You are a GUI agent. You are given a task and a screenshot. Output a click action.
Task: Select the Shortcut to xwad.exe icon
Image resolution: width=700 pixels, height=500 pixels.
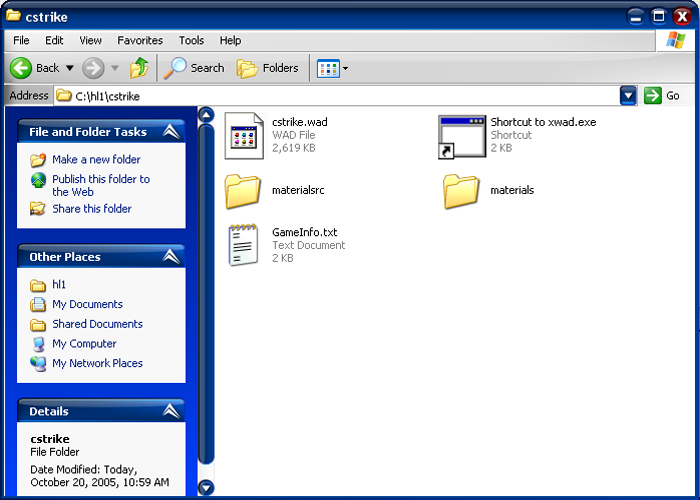(461, 136)
